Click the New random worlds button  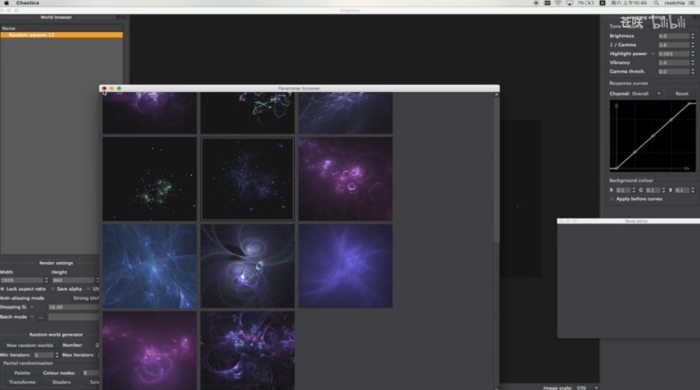[x=29, y=345]
